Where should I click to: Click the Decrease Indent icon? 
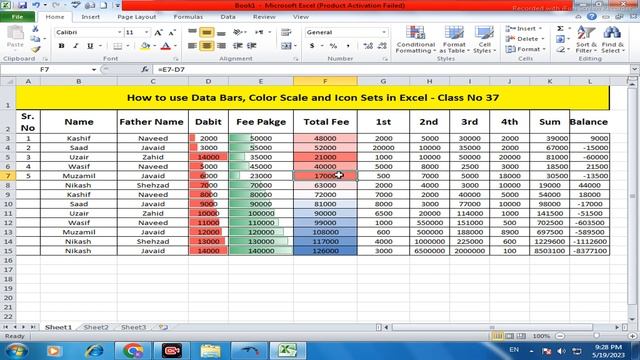point(238,46)
